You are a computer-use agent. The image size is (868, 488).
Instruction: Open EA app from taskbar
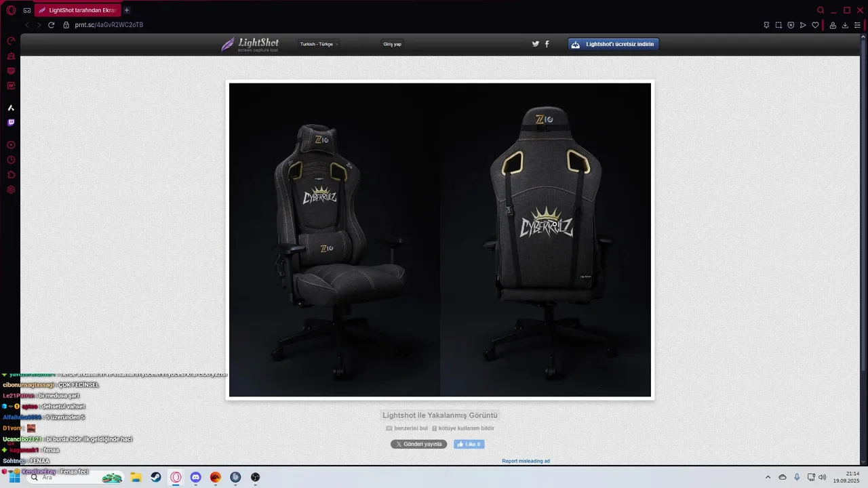click(x=216, y=477)
